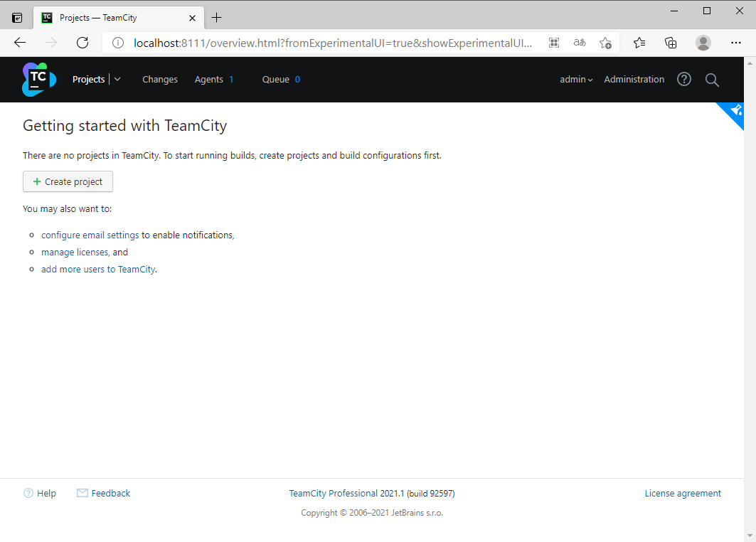Screen dimensions: 756x542
Task: Click the browser address bar URL
Action: tap(333, 43)
